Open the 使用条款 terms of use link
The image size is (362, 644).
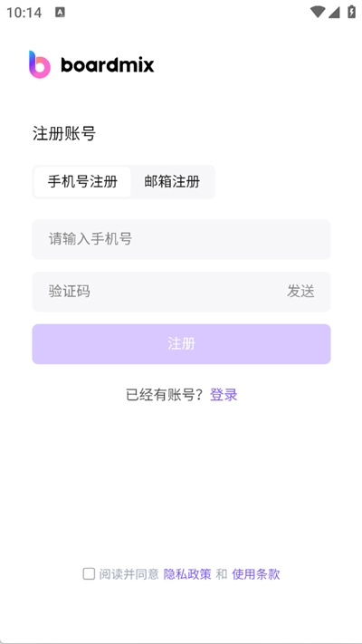(256, 574)
